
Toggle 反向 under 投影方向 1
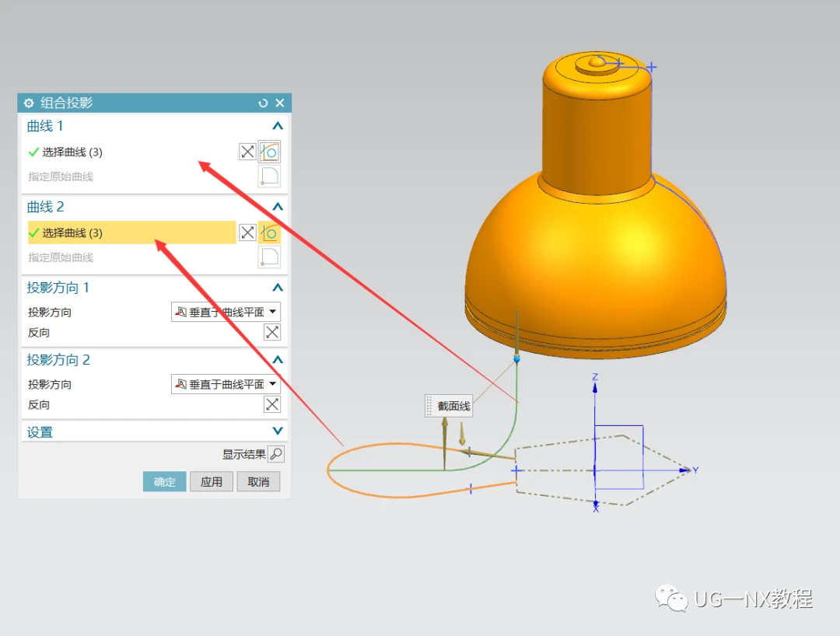point(272,332)
